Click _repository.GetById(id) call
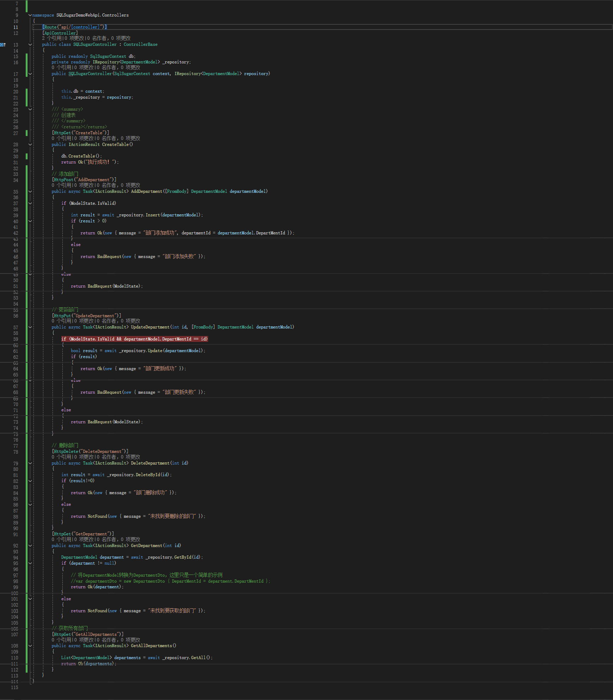Screen dimensions: 613x700 coord(173,557)
